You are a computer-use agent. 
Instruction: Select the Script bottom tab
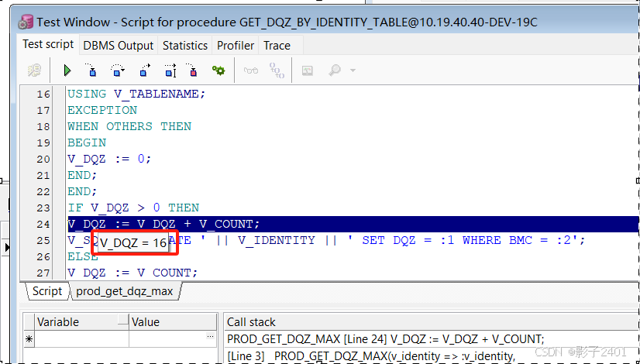point(47,291)
